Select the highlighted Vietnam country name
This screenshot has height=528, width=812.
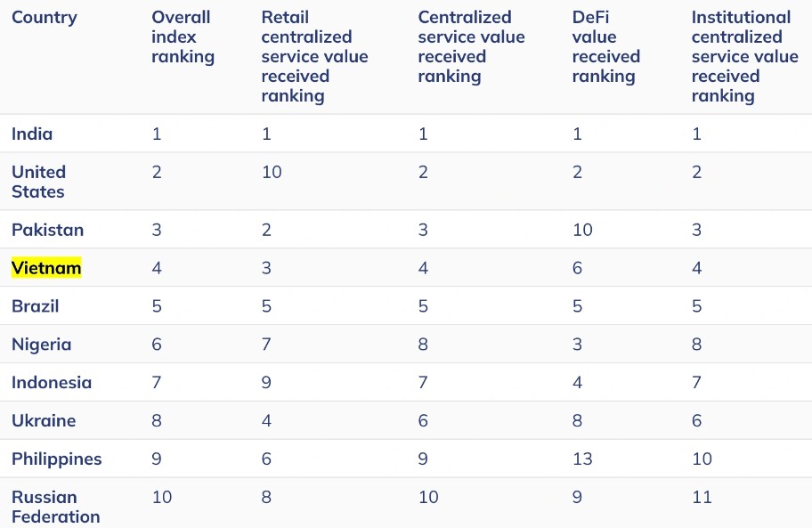[46, 268]
